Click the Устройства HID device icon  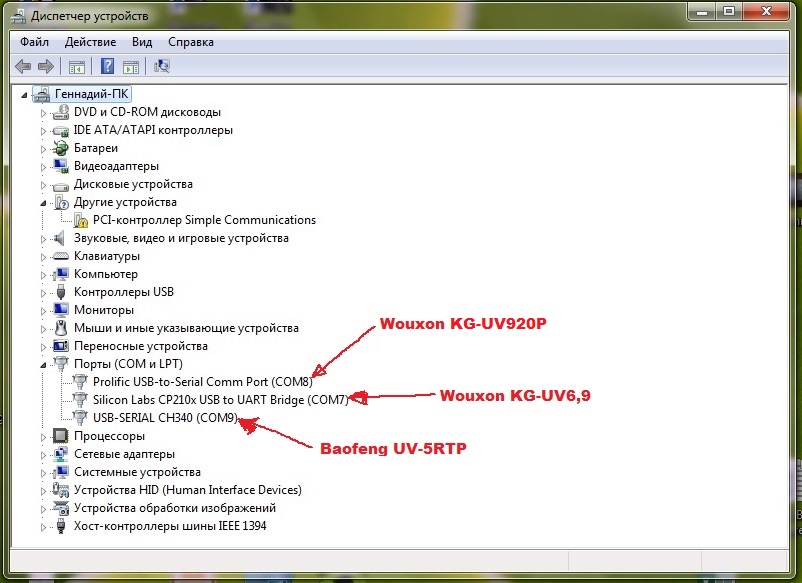click(61, 490)
